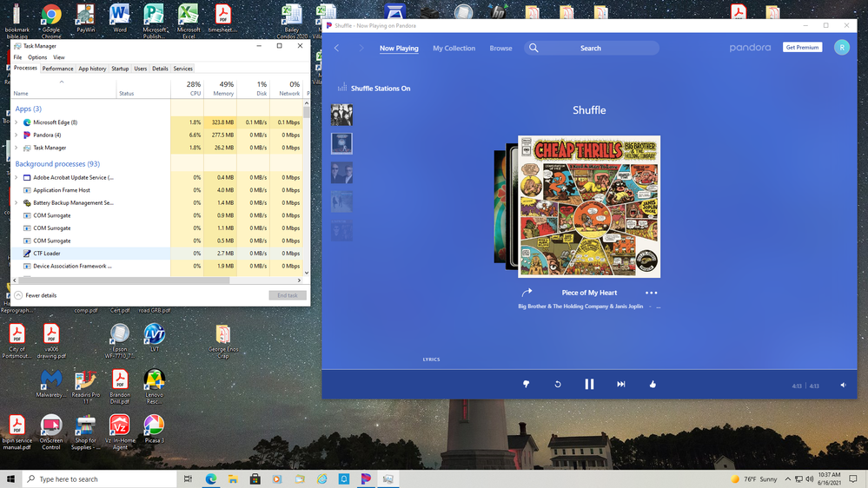Sort processes by Name column header
The width and height of the screenshot is (868, 488).
[63, 88]
